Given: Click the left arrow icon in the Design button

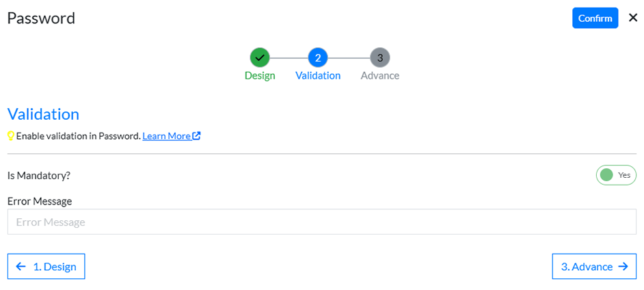Looking at the screenshot, I should [21, 267].
